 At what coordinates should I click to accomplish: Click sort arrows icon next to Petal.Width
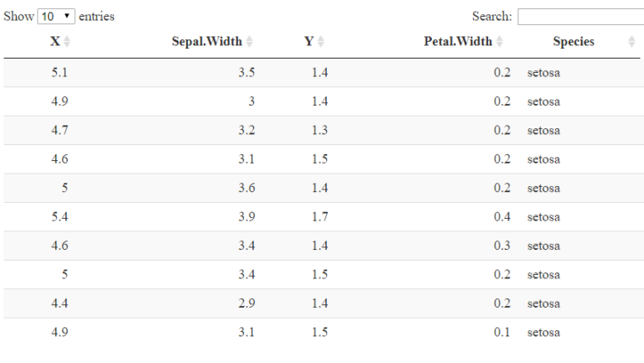click(x=500, y=42)
